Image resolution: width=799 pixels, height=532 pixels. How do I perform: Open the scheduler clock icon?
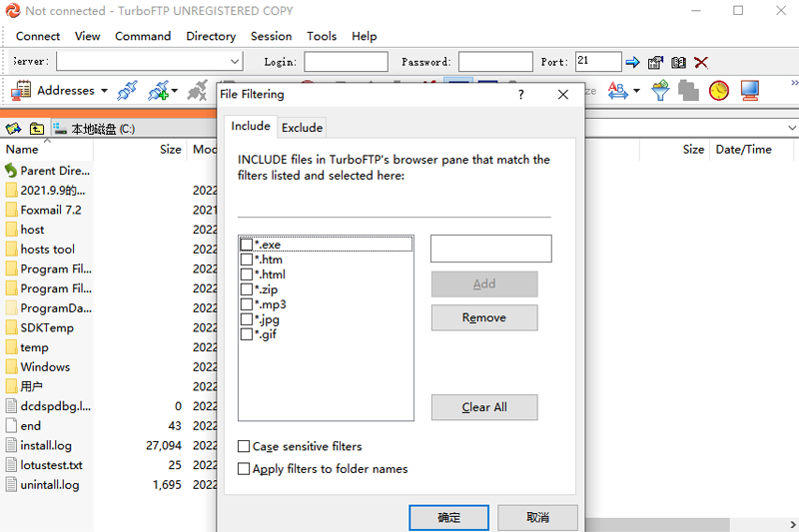click(719, 91)
